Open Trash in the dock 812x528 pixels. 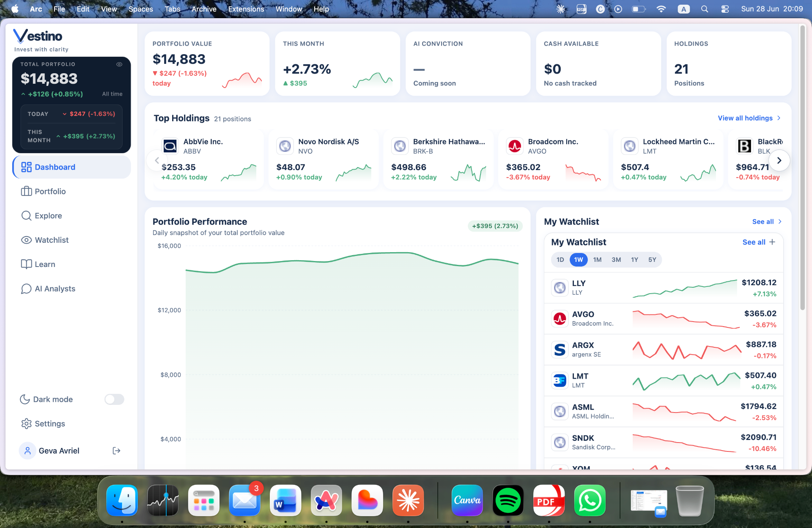[x=690, y=500]
